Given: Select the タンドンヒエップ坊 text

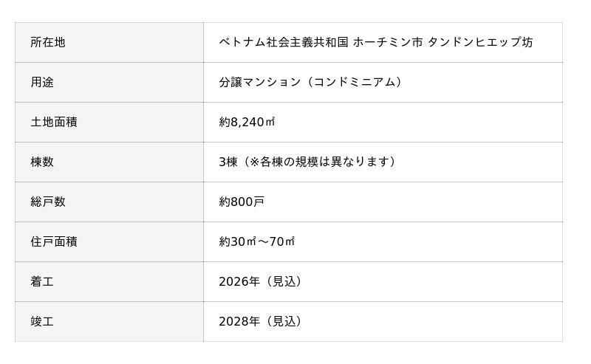Looking at the screenshot, I should click(x=481, y=43).
